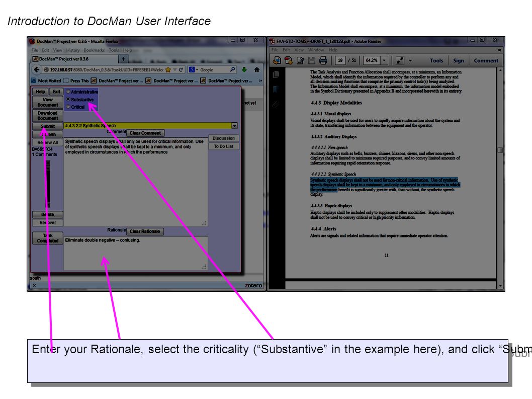Open Firefox Tools menu
The height and width of the screenshot is (399, 532).
114,50
